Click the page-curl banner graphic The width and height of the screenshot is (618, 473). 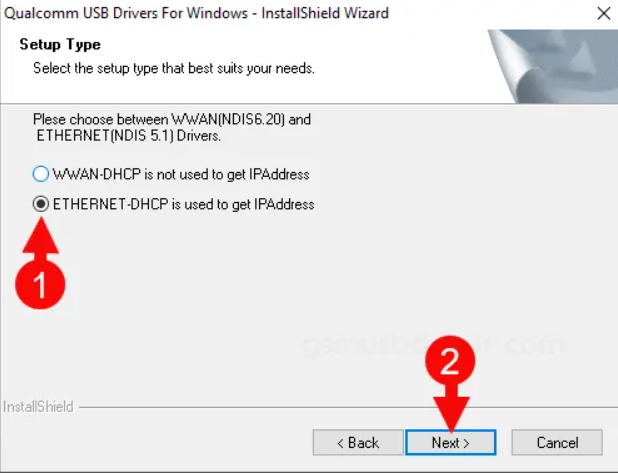[x=553, y=66]
